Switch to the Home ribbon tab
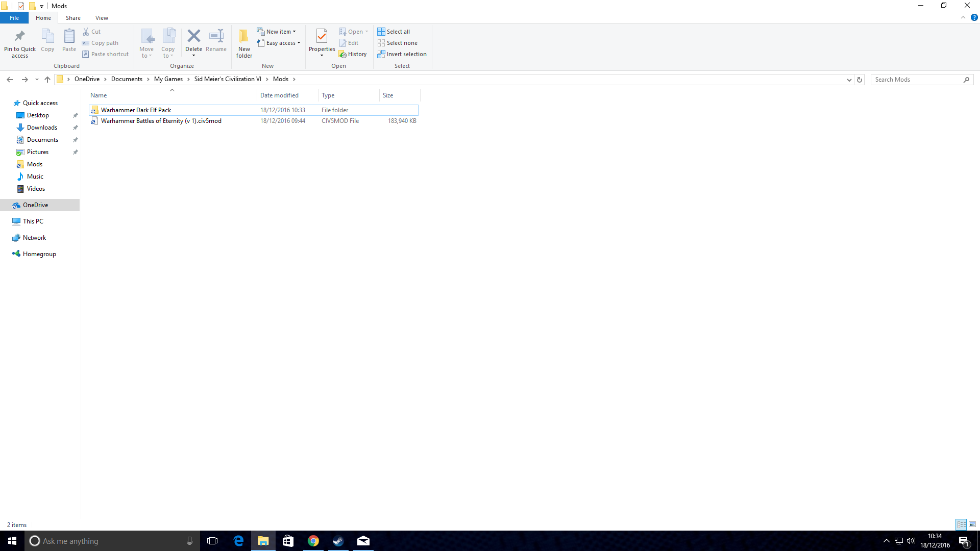Viewport: 980px width, 551px height. 43,18
